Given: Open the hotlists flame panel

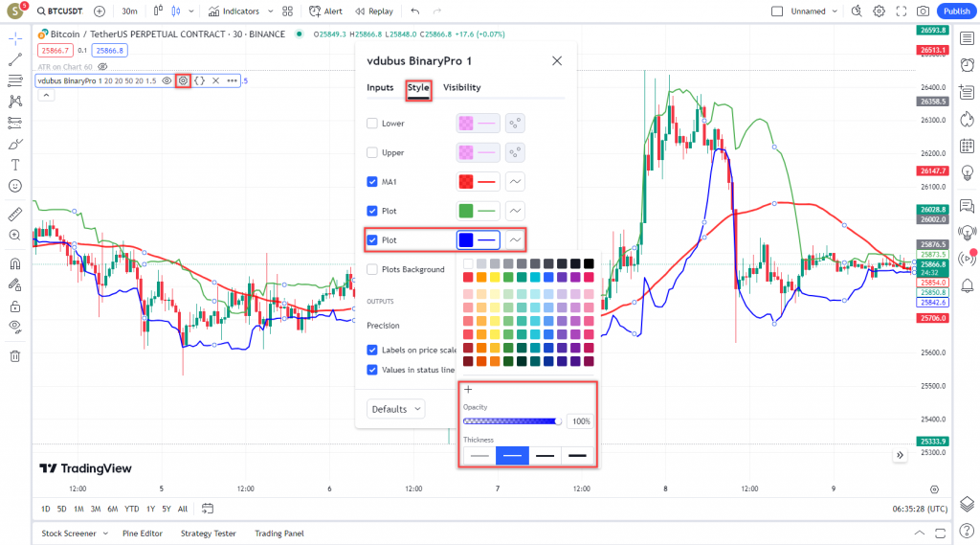Looking at the screenshot, I should [967, 119].
